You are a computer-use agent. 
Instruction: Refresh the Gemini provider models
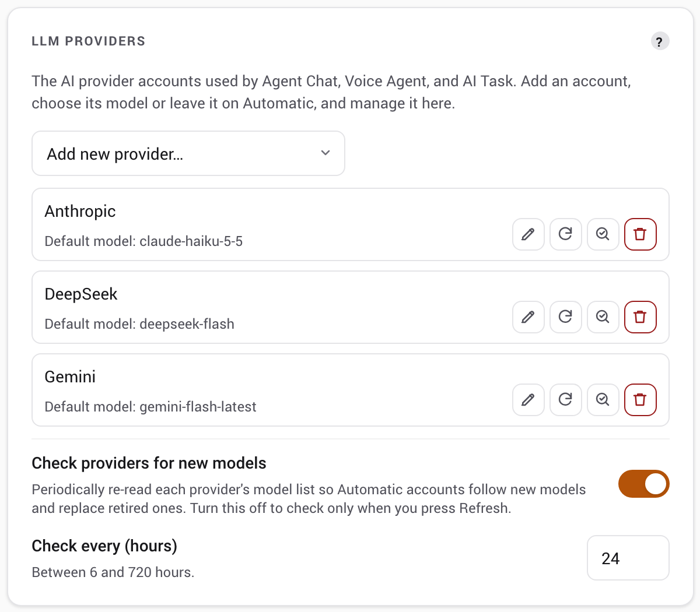pyautogui.click(x=566, y=400)
